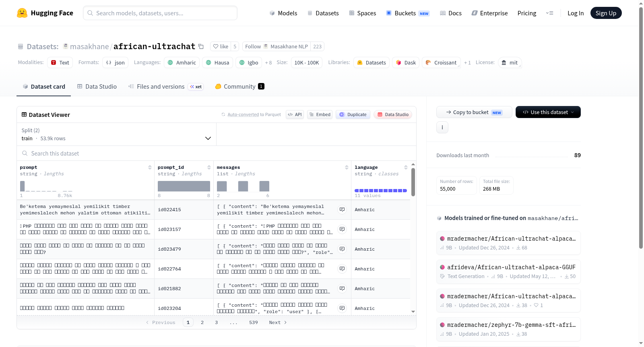Expand Use this dataset dropdown
Image resolution: width=644 pixels, height=347 pixels.
tap(548, 112)
